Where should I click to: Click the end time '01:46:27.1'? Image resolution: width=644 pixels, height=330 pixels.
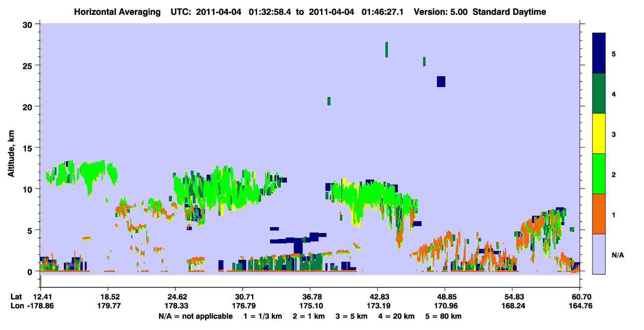383,12
